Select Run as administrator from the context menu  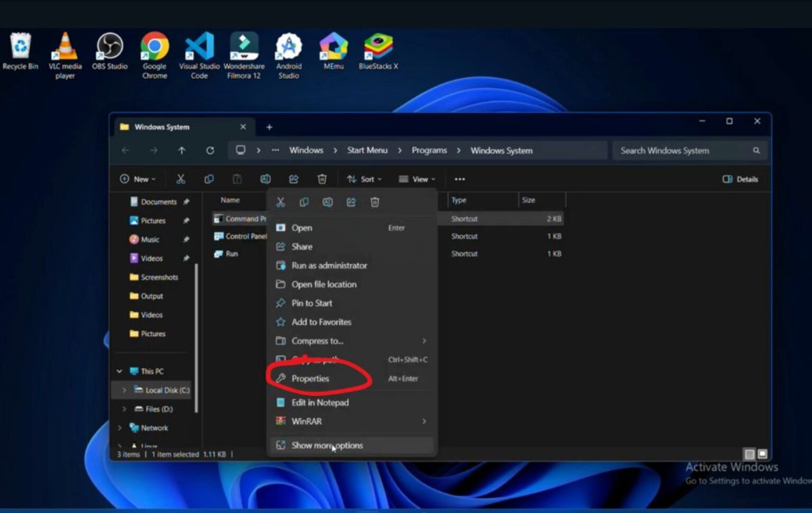329,265
